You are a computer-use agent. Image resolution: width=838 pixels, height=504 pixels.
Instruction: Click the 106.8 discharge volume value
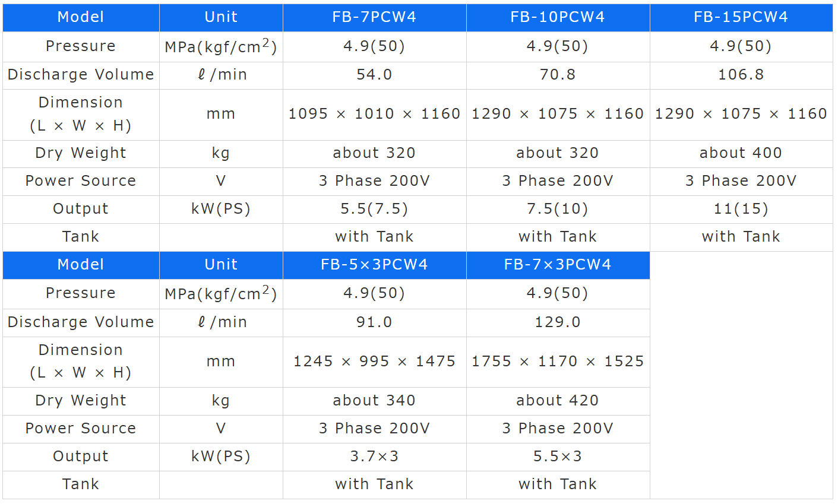pos(741,75)
